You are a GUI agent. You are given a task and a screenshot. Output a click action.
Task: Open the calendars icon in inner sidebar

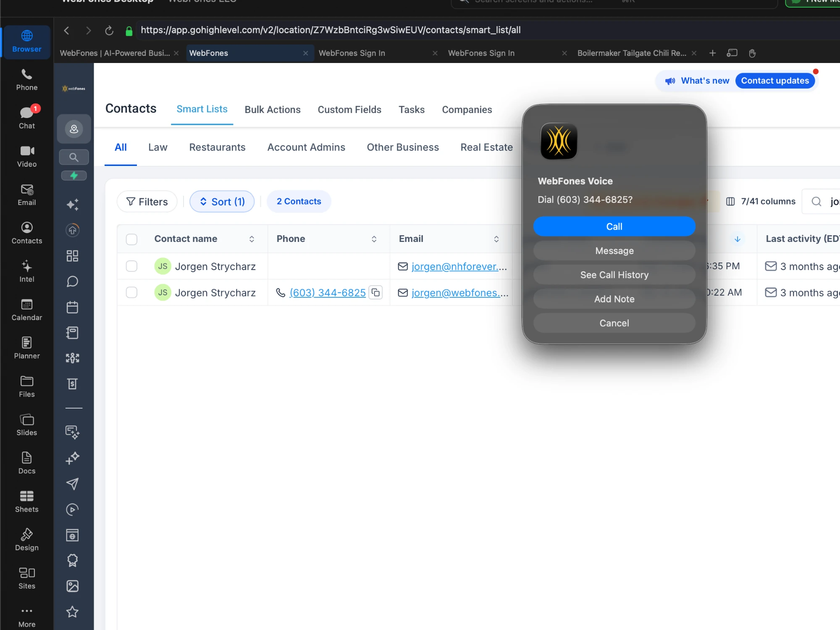click(x=73, y=307)
